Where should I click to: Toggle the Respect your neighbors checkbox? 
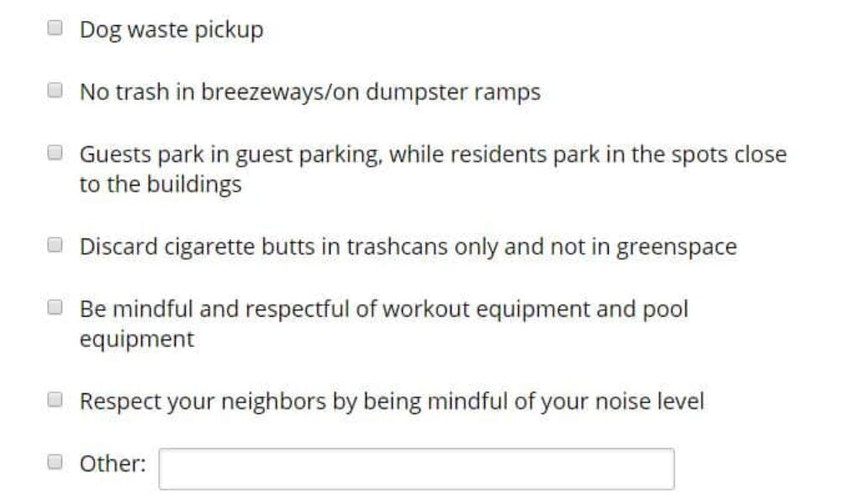coord(55,400)
